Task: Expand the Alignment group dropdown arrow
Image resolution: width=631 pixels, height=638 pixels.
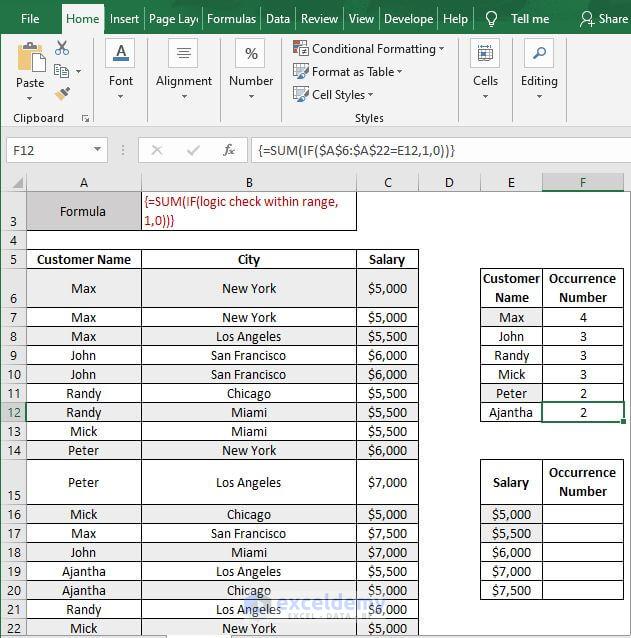Action: coord(184,97)
